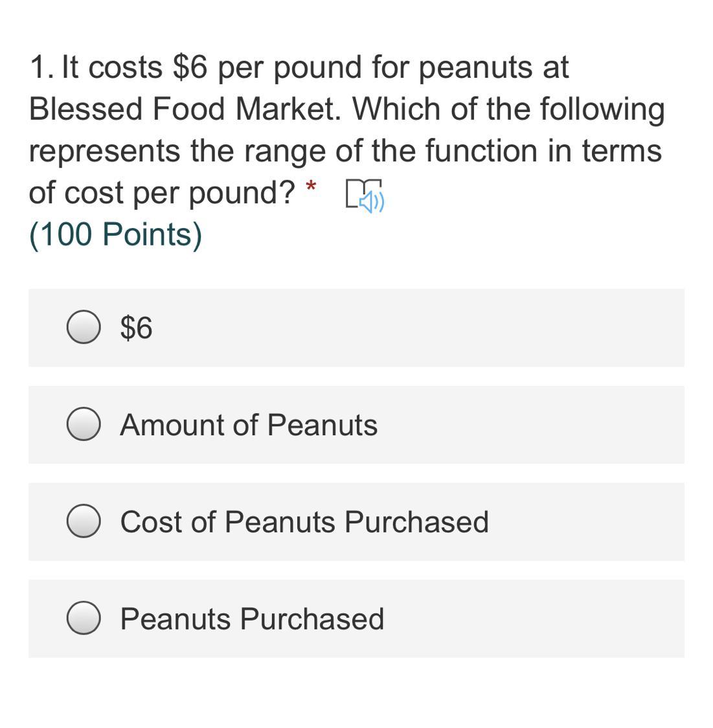The height and width of the screenshot is (728, 713).
Task: Click the "Cost of Peanuts Purchased" label text
Action: 304,522
